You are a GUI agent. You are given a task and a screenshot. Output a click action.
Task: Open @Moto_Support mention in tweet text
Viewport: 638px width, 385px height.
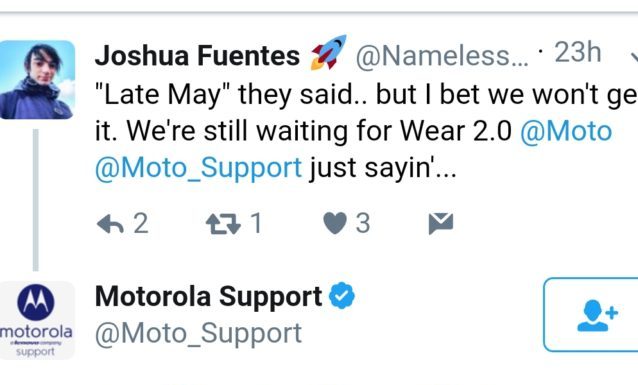pyautogui.click(x=198, y=168)
